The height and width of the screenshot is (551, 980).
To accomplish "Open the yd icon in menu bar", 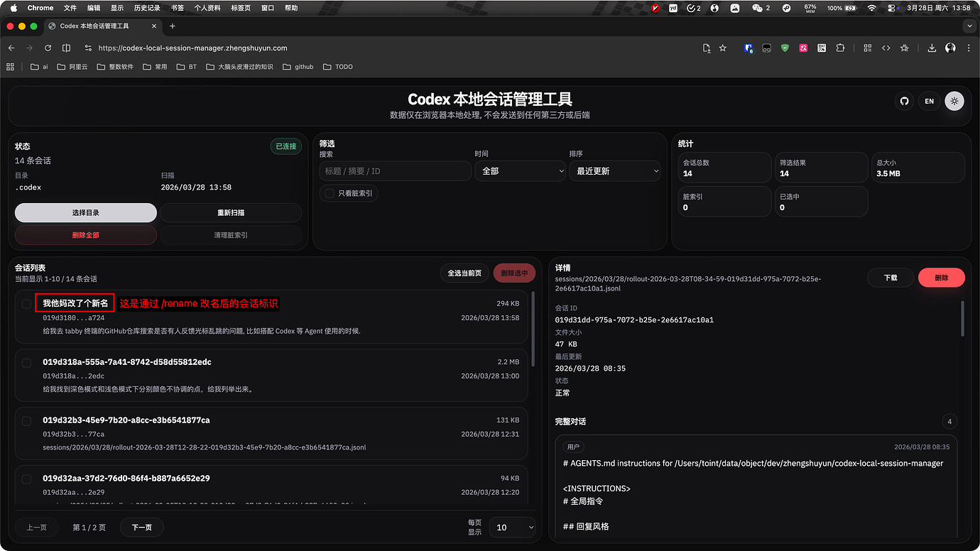I will tap(673, 8).
